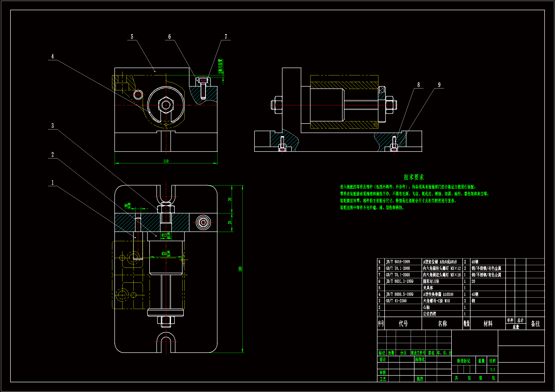
Task: Click the 设计 title block cell
Action: pos(382,360)
